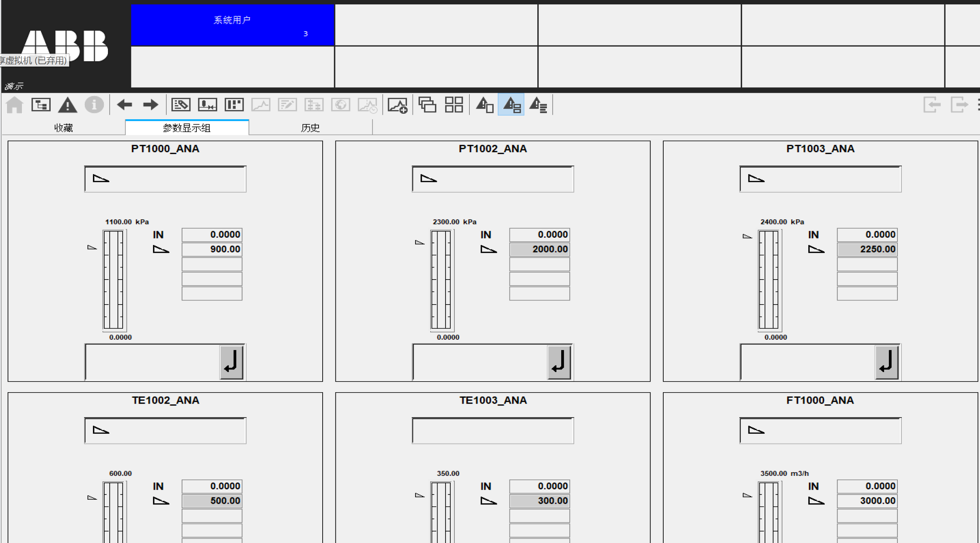Switch to the 历史 tab
980x543 pixels.
point(310,128)
